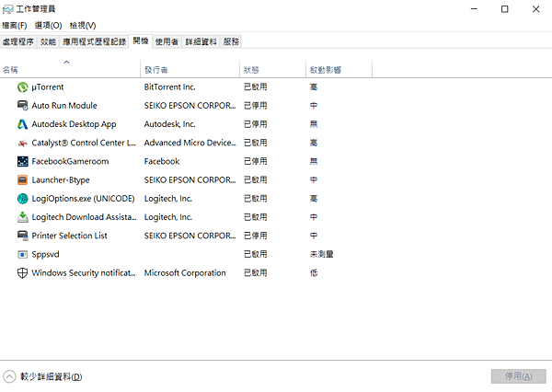This screenshot has width=552, height=392.
Task: Click the Windows Security shield icon
Action: pos(22,273)
